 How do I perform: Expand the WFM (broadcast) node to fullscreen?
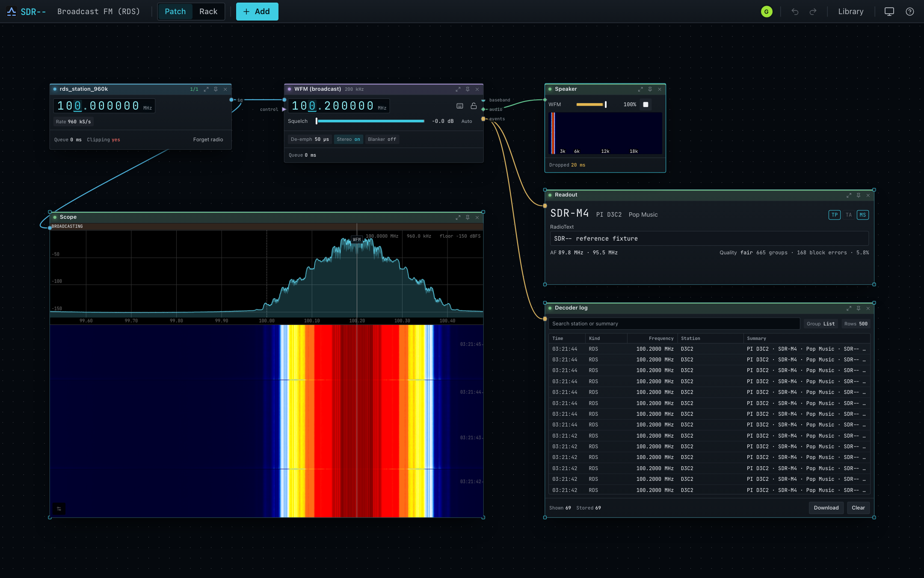point(458,89)
